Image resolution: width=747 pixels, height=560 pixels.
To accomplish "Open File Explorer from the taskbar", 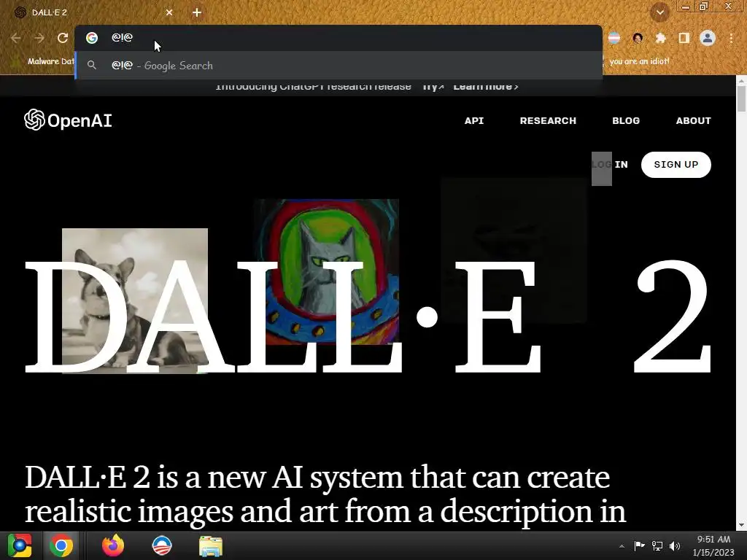I will click(211, 546).
